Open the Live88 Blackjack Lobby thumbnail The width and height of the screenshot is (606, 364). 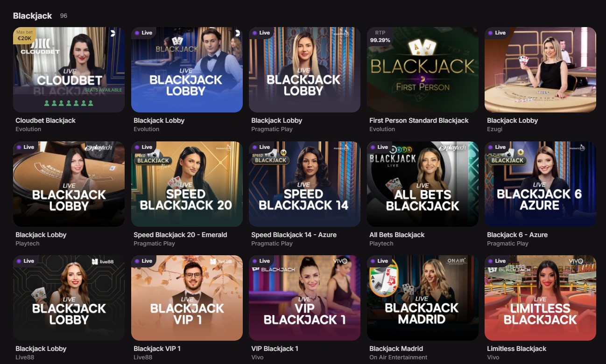(69, 298)
